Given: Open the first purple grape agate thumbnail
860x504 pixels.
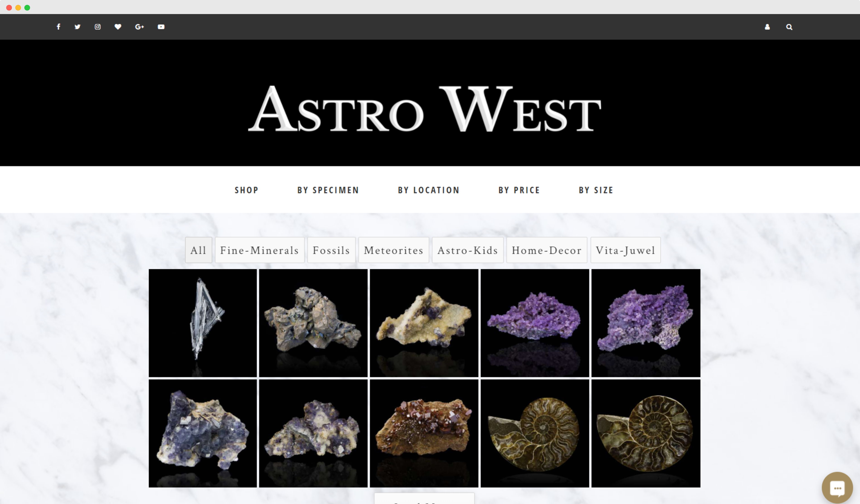Looking at the screenshot, I should pos(535,323).
